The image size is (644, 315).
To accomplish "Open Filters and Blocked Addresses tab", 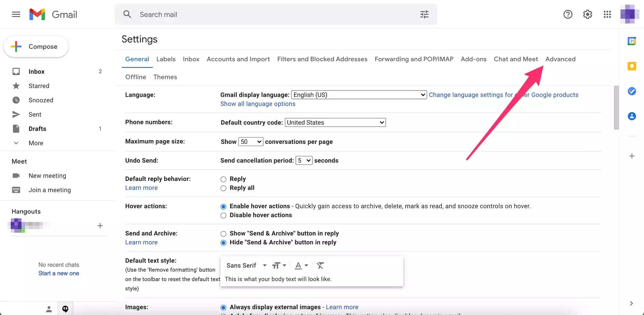I will (322, 59).
